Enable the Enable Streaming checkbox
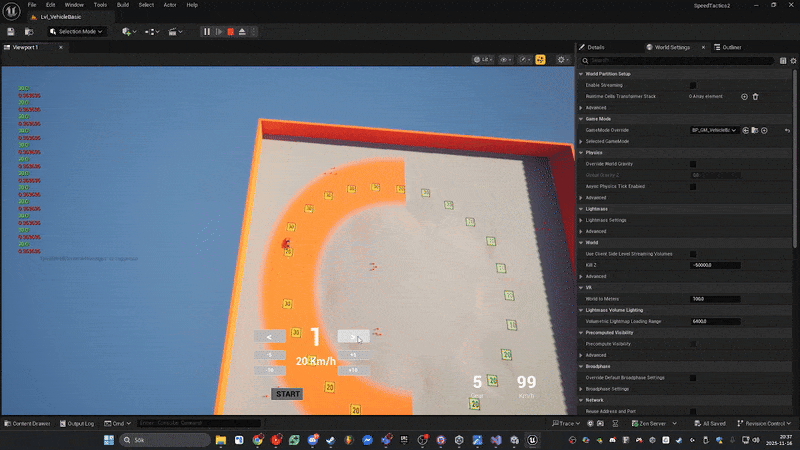This screenshot has height=450, width=800. (693, 85)
